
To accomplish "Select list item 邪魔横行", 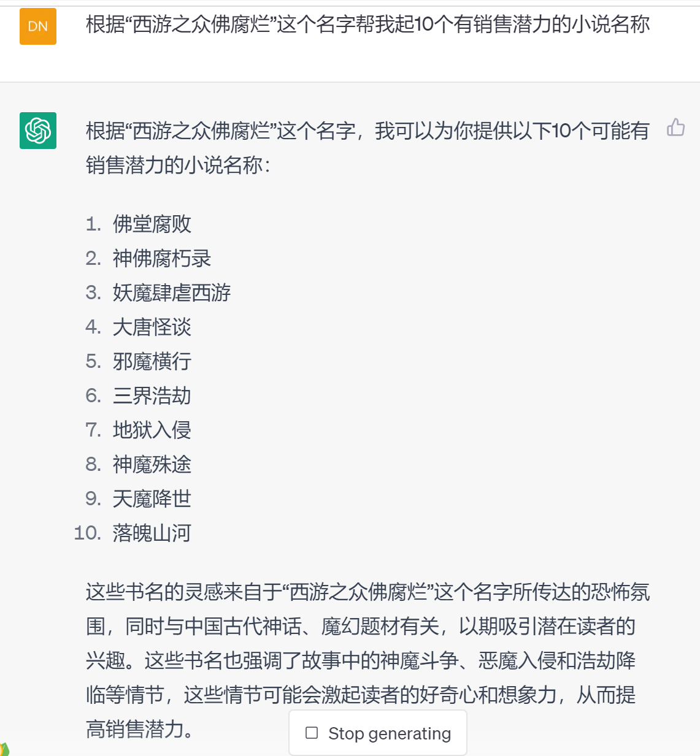I will coord(152,362).
